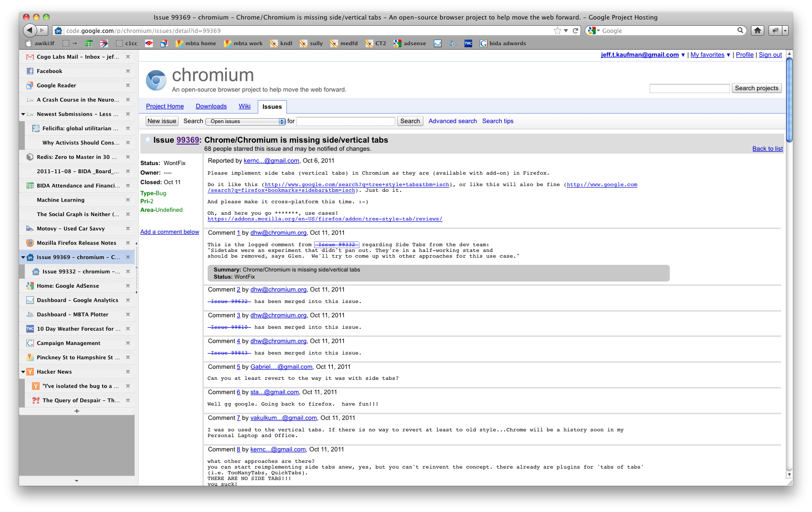Close the 'Mozilla Firefox Release Notes' tab
This screenshot has width=812, height=512.
pos(128,243)
